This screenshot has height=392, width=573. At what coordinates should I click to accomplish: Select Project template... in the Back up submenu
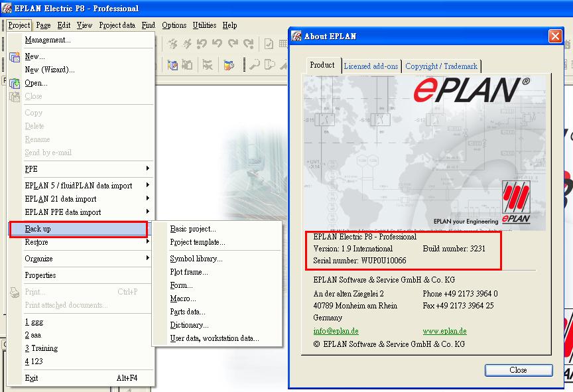point(217,242)
